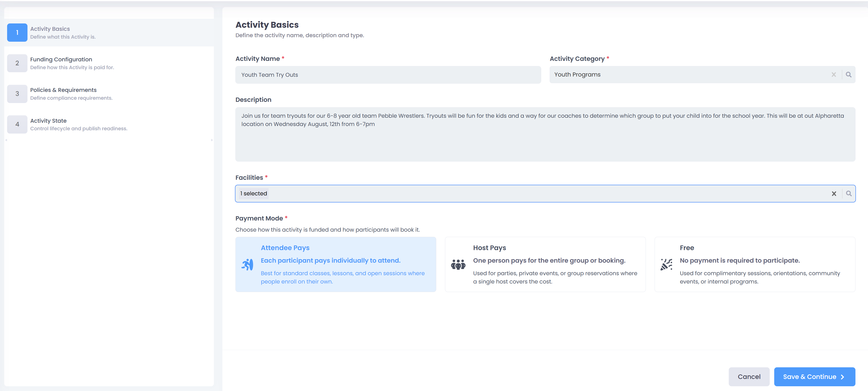Open the Facilities search magnifier
The height and width of the screenshot is (391, 868).
[x=848, y=193]
